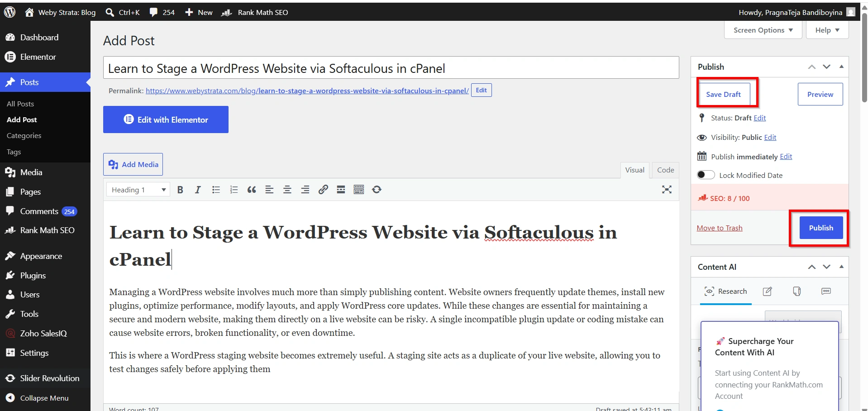Switch to the Code editor tab

[665, 170]
